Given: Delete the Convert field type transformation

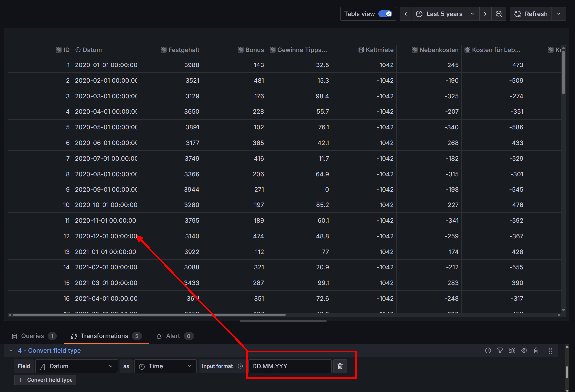Looking at the screenshot, I should click(x=536, y=351).
